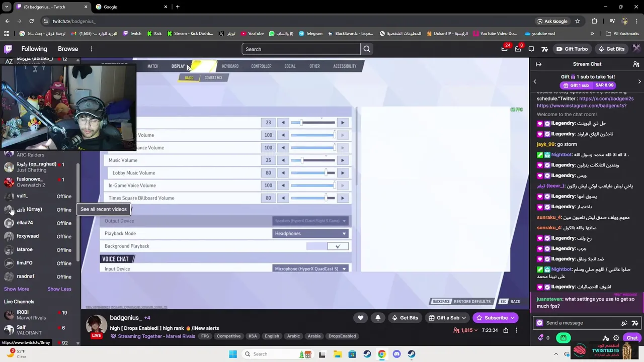
Task: Expand the 1,815 viewer count chevron
Action: coord(476,330)
